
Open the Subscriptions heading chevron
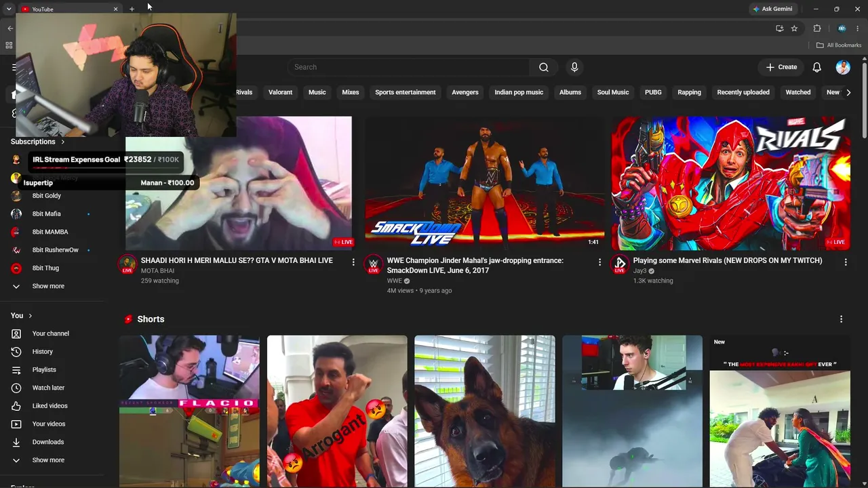63,142
